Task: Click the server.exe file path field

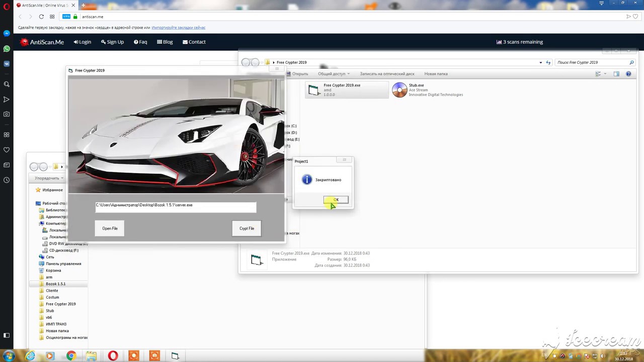Action: [x=176, y=207]
